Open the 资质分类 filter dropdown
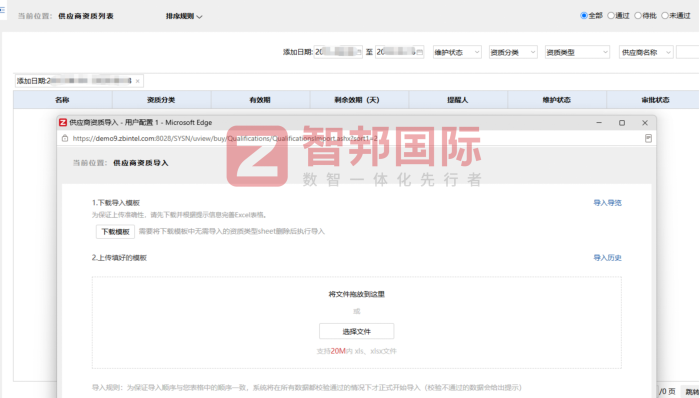This screenshot has width=700, height=398. click(513, 52)
